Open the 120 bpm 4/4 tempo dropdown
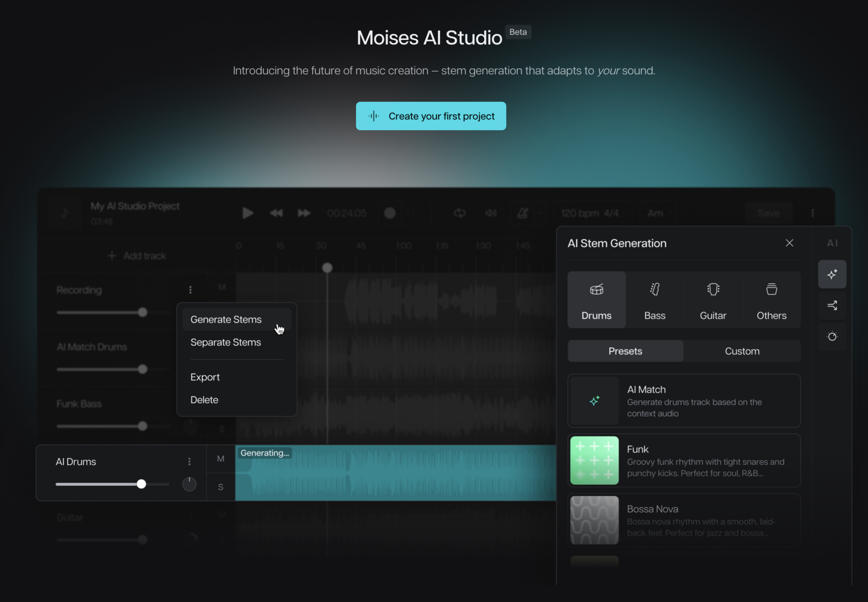The width and height of the screenshot is (868, 602). [594, 213]
